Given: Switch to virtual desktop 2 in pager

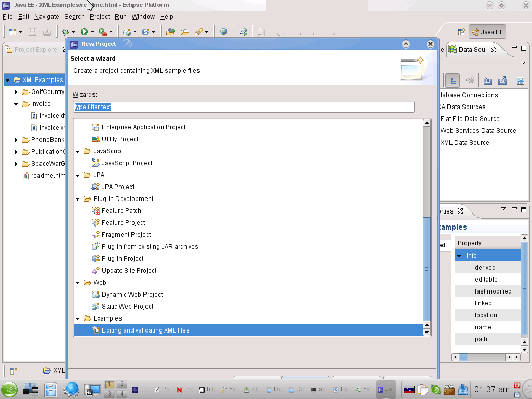Looking at the screenshot, I should pos(122,385).
